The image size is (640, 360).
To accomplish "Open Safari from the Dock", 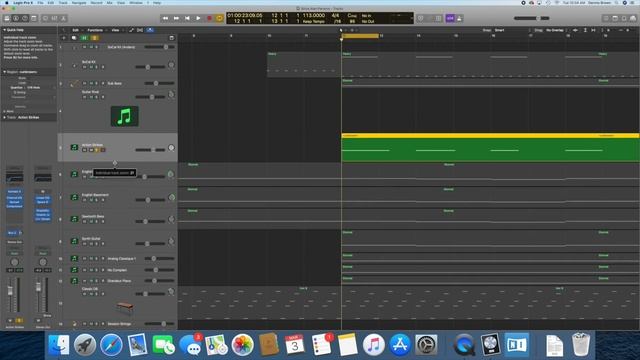I will tap(111, 345).
